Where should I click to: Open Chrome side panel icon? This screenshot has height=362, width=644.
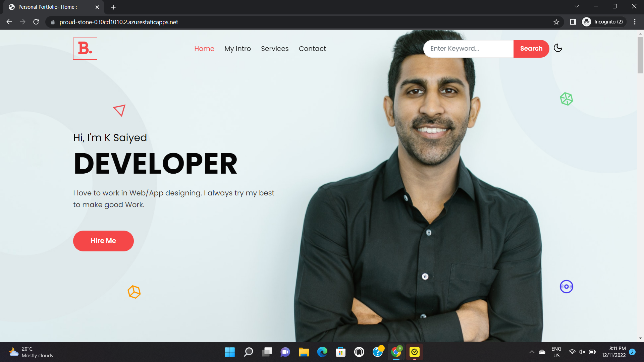pyautogui.click(x=573, y=22)
